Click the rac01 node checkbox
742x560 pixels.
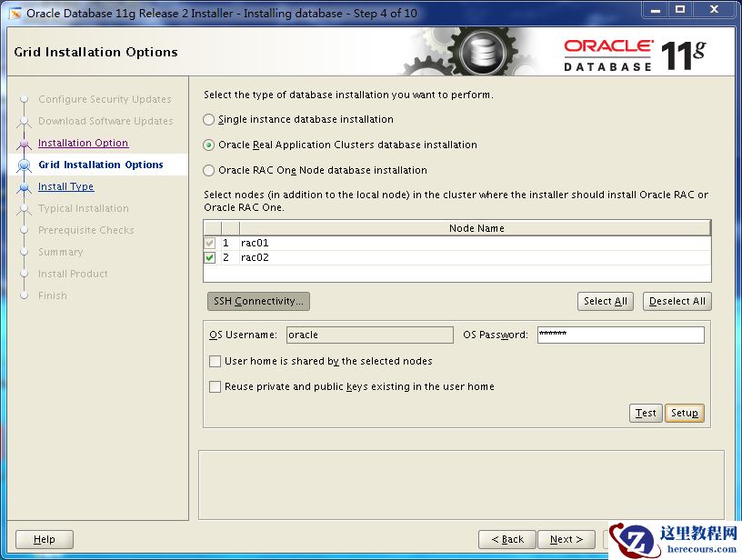210,243
